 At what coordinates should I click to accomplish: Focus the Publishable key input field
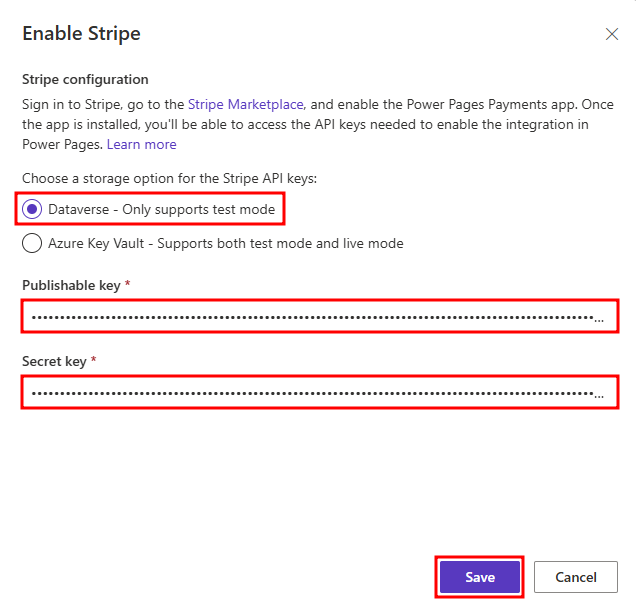click(x=310, y=317)
